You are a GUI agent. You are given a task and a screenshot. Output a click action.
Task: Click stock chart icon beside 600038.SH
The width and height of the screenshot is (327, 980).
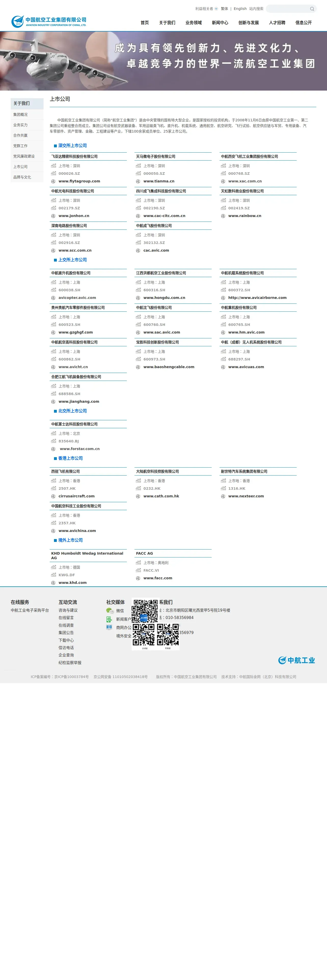point(53,290)
